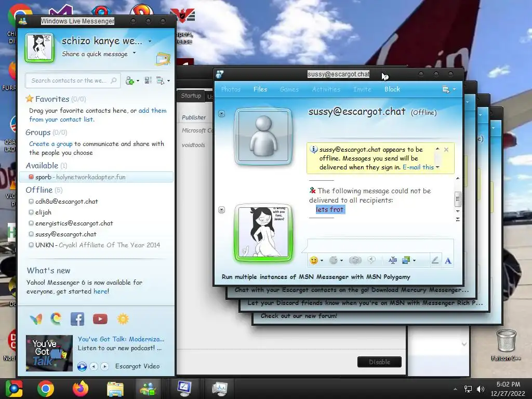Send a nudge with the nudge icon
Image resolution: width=532 pixels, height=399 pixels.
(x=355, y=260)
